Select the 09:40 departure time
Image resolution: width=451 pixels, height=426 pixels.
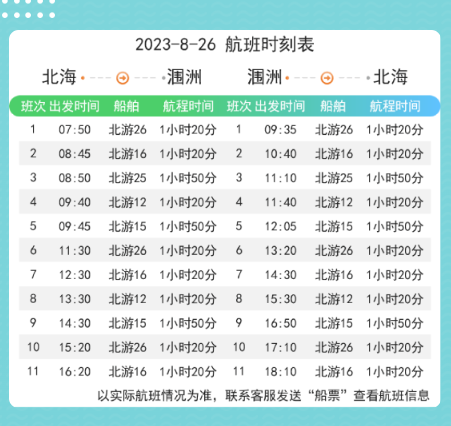(75, 202)
